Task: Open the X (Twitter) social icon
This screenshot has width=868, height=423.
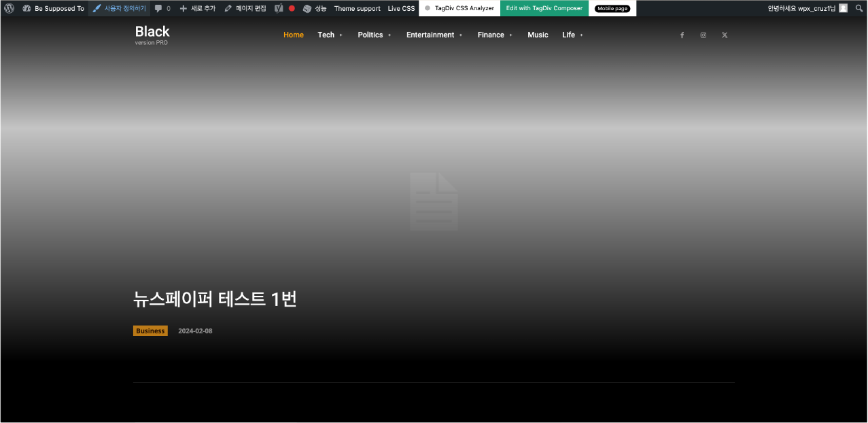Action: 725,35
